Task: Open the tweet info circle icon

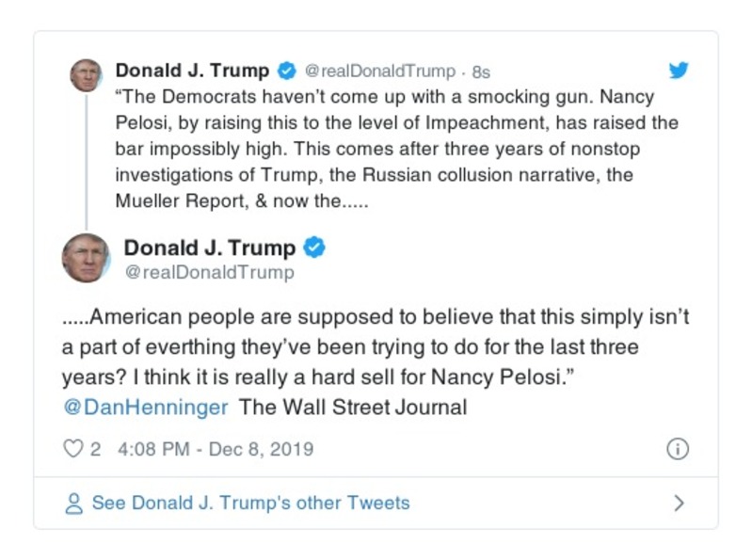Action: click(677, 449)
